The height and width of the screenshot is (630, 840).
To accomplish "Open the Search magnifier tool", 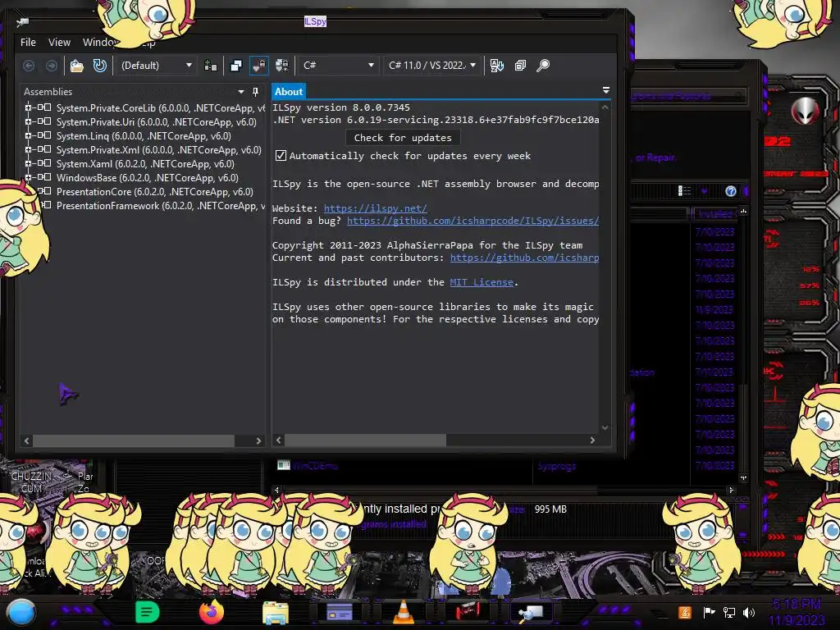I will tap(543, 66).
